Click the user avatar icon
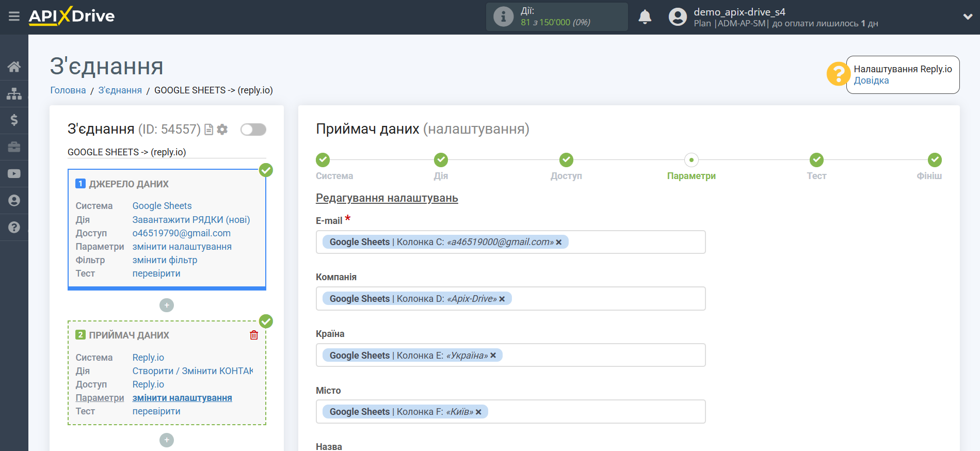 (678, 17)
